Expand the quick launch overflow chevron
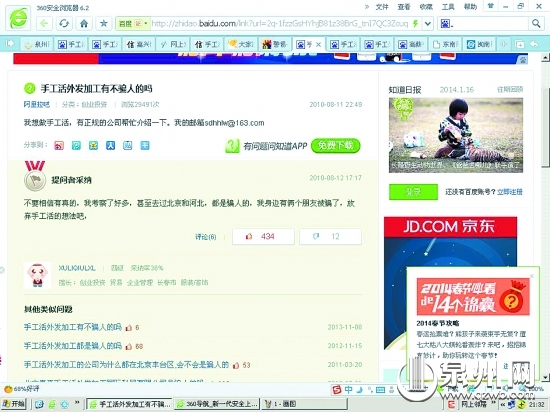The height and width of the screenshot is (412, 550). pos(76,403)
